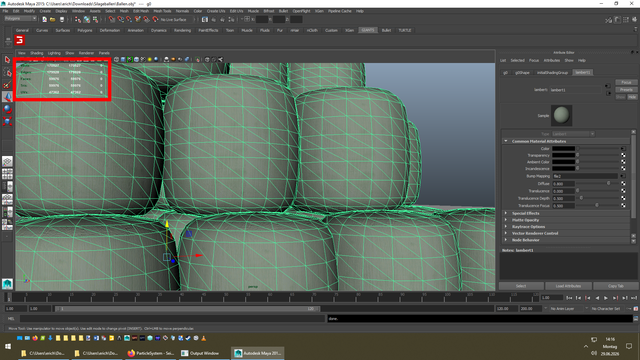This screenshot has width=640, height=360.
Task: Click the Focus button
Action: click(626, 82)
